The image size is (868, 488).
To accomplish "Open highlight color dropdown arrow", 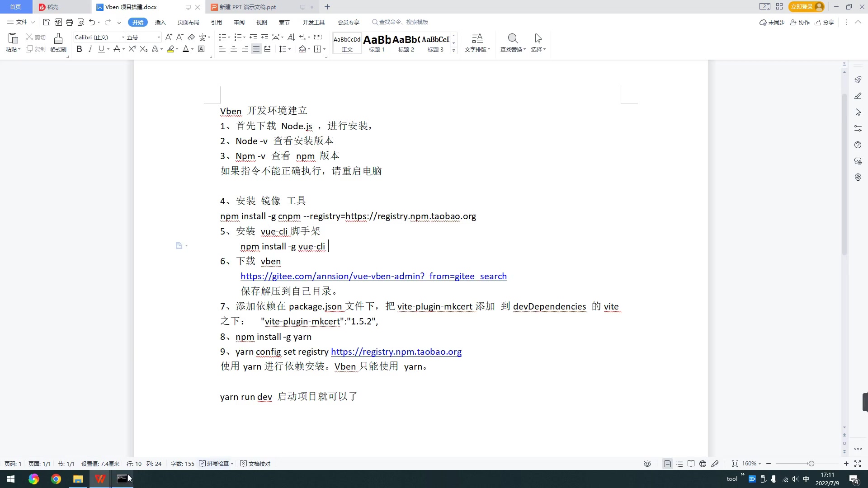I will 177,49.
